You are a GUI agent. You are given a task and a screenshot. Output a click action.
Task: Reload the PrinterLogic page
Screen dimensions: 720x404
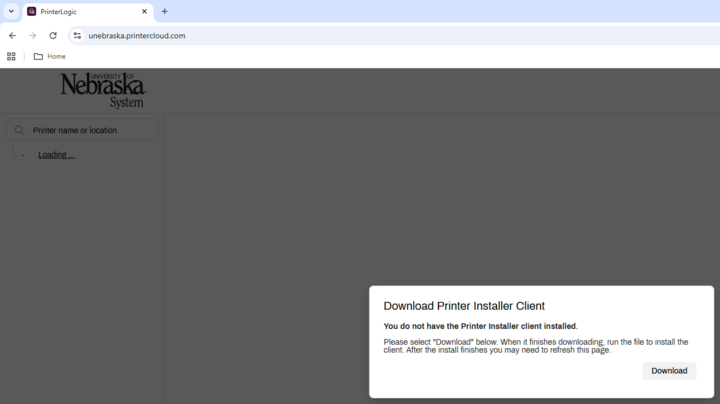click(x=53, y=35)
